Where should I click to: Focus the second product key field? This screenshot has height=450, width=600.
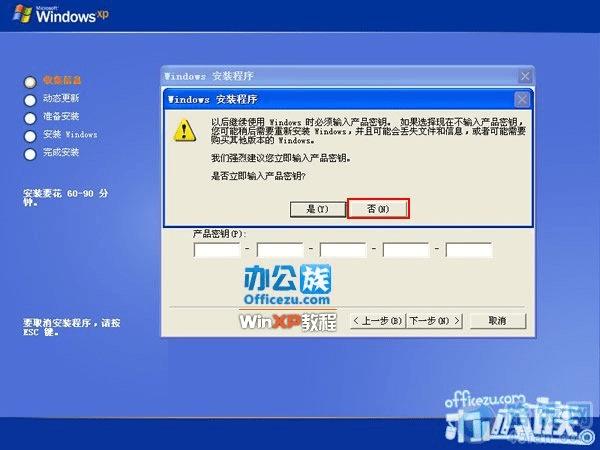[280, 250]
